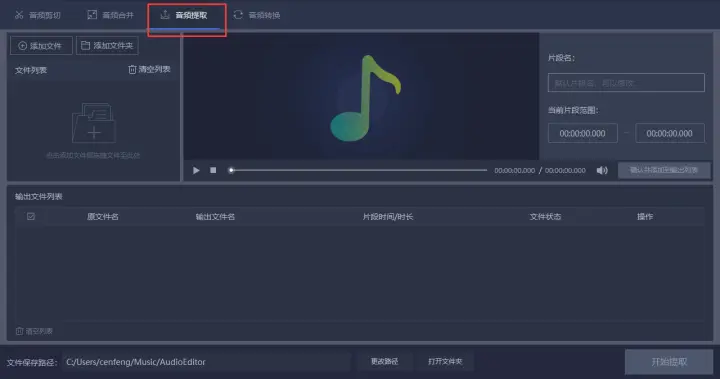This screenshot has height=379, width=720.
Task: Click the music note preview thumbnail
Action: (x=366, y=98)
